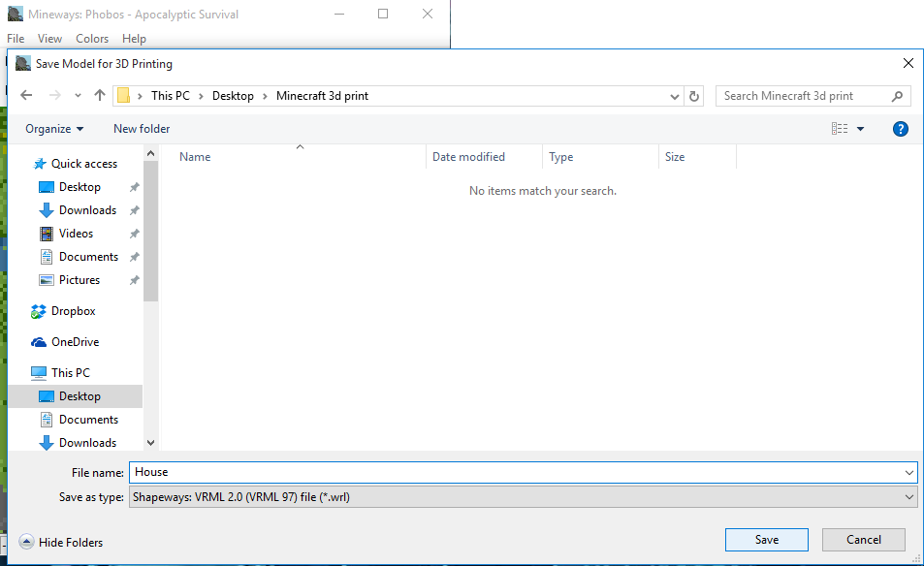This screenshot has height=566, width=924.
Task: Minimize the Mineways window
Action: 339,14
